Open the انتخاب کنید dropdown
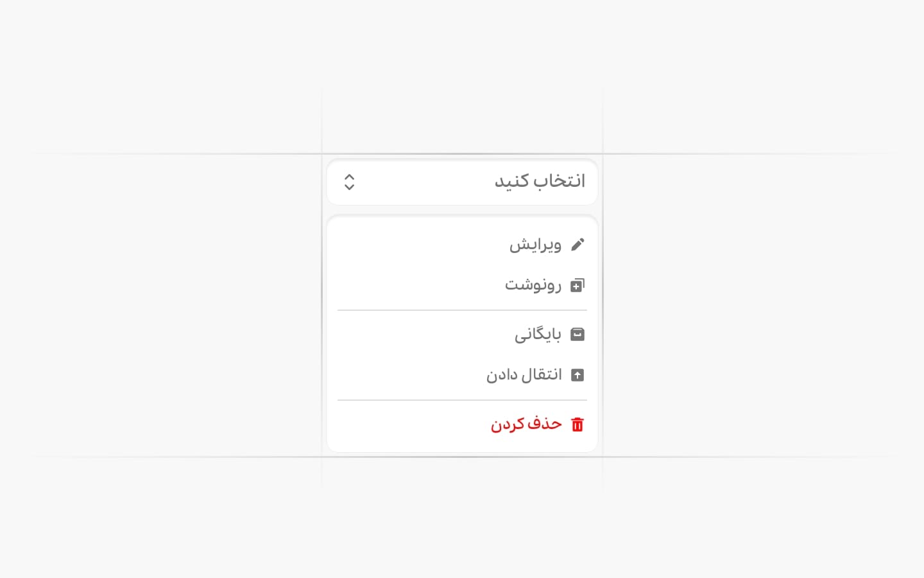 pos(462,182)
